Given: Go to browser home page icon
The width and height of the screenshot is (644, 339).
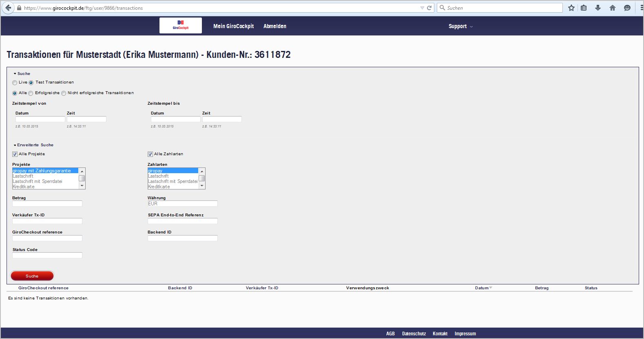Looking at the screenshot, I should pos(613,8).
